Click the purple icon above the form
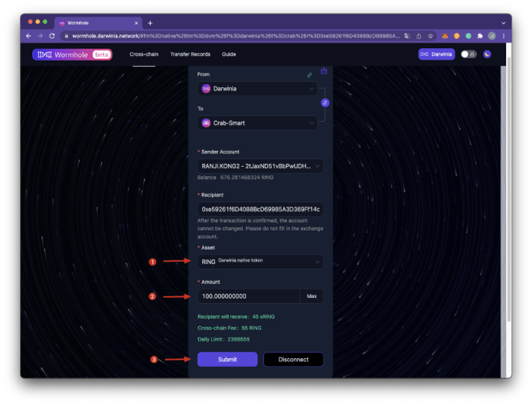The width and height of the screenshot is (532, 405). (x=324, y=71)
